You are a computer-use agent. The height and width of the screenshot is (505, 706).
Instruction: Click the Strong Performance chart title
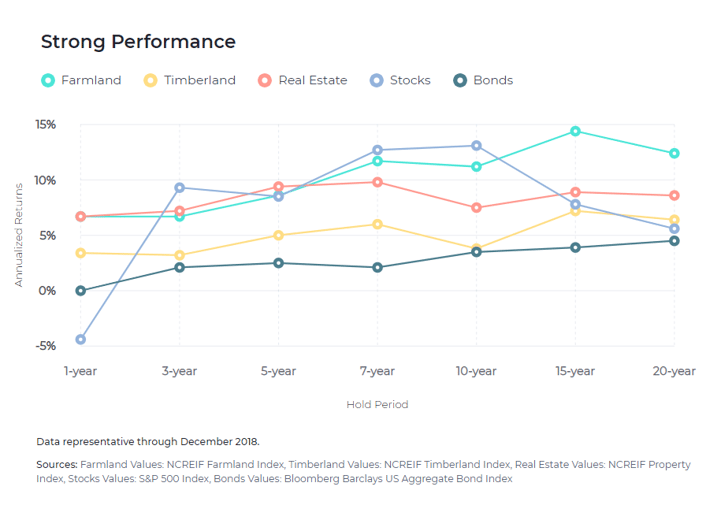(x=138, y=42)
